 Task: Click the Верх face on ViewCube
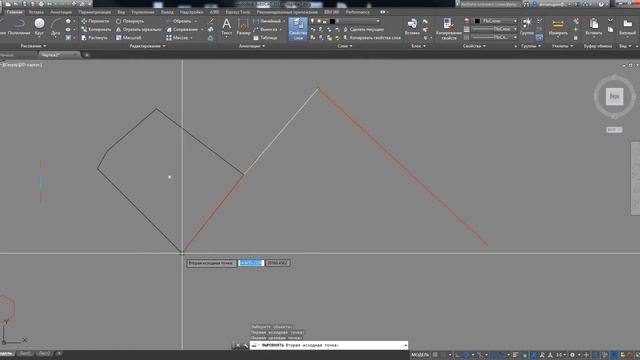(614, 97)
